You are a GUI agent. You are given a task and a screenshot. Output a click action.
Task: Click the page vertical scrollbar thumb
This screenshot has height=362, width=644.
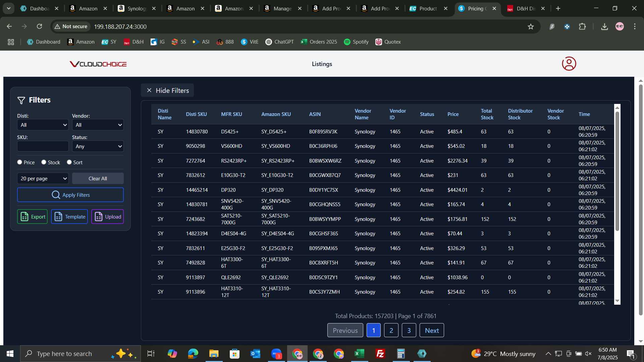tap(641, 200)
